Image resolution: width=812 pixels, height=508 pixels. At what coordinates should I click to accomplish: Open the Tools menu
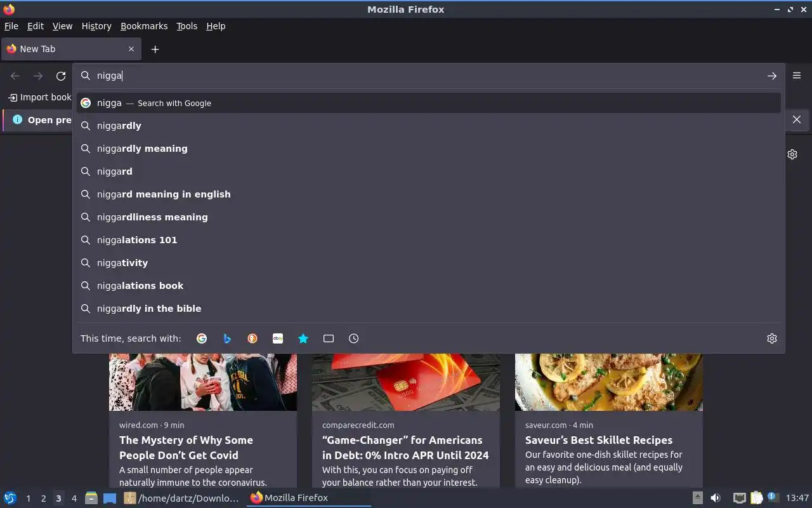[187, 26]
